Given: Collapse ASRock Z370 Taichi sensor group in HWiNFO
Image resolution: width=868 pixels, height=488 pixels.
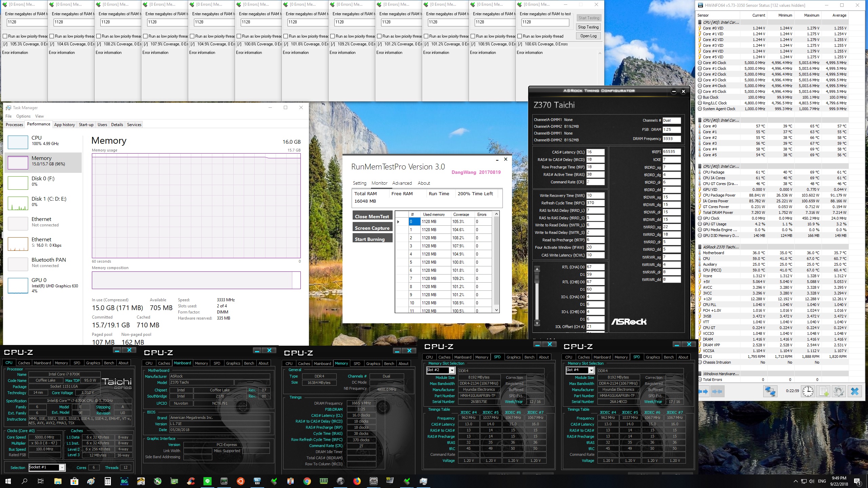Looking at the screenshot, I should (x=701, y=247).
